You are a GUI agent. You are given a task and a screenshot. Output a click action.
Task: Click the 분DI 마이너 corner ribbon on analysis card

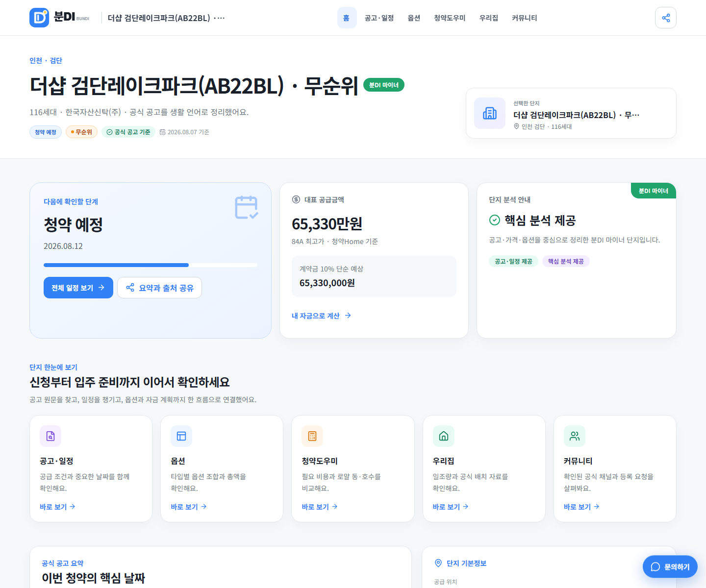(x=654, y=191)
